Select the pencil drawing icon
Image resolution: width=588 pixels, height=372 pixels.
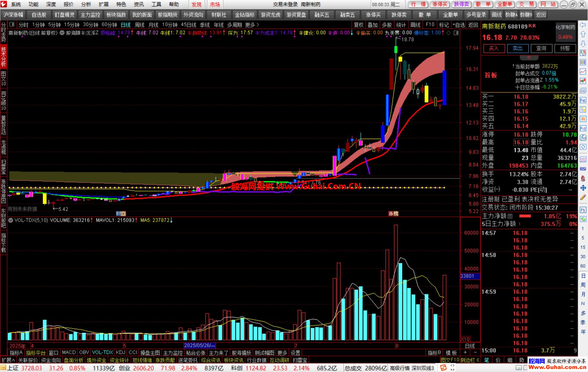coord(583,197)
